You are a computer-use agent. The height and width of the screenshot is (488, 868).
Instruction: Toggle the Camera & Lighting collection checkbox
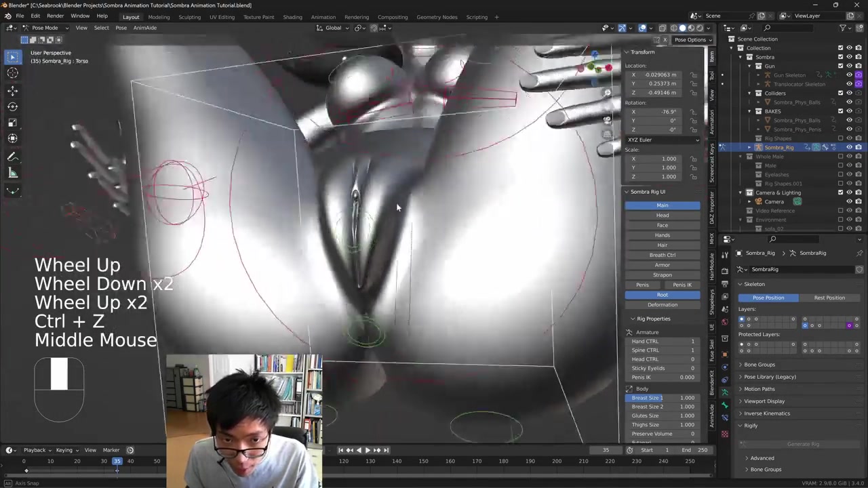coord(841,192)
